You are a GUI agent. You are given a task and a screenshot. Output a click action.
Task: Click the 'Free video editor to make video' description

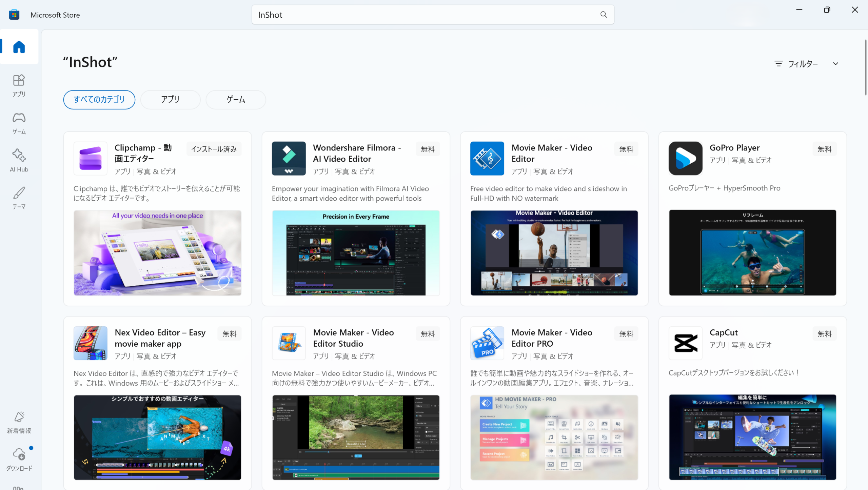[549, 193]
